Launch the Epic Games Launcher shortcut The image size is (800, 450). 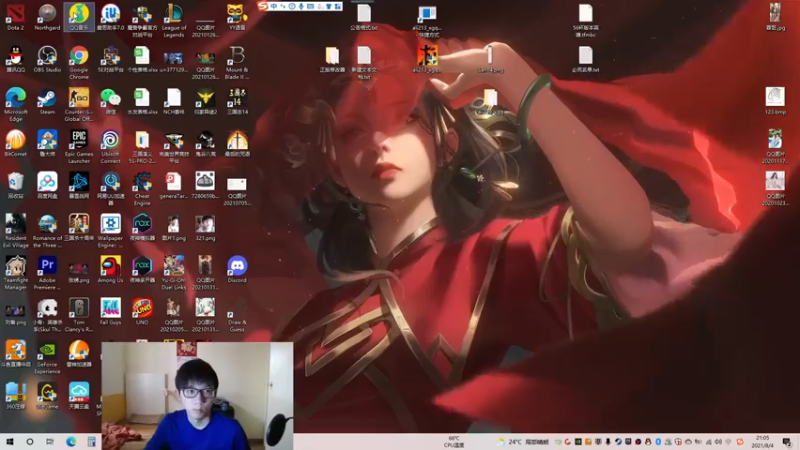(79, 146)
